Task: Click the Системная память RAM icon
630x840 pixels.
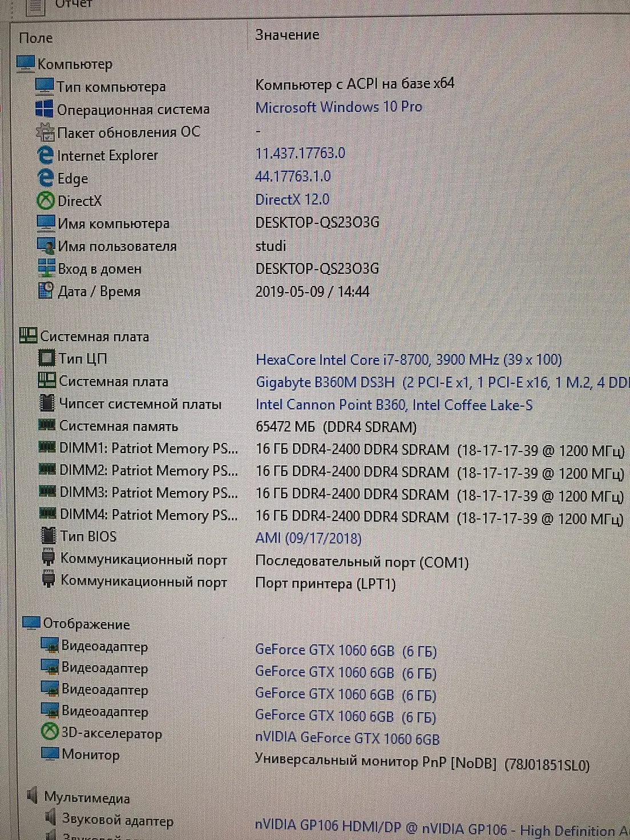Action: tap(47, 425)
